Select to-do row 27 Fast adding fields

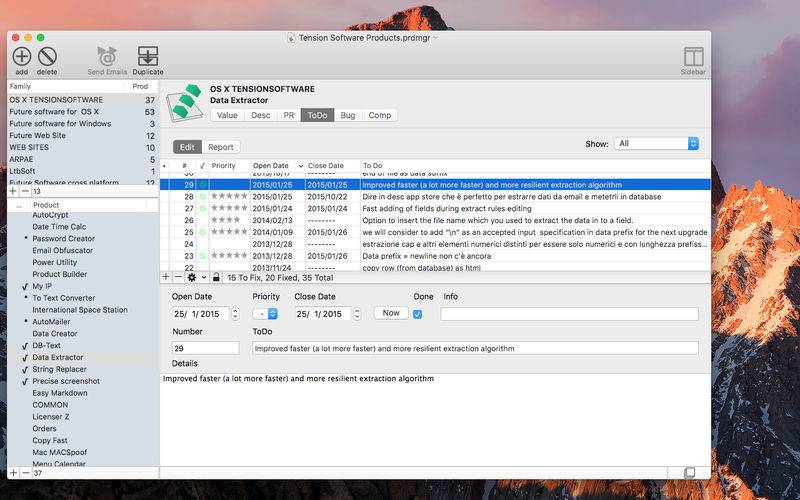tap(435, 208)
